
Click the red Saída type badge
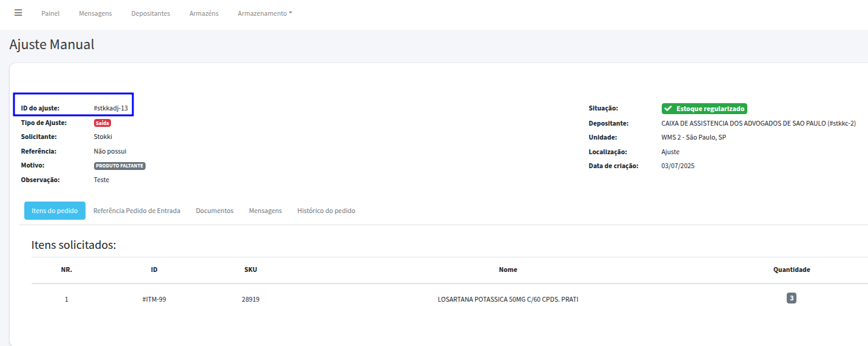[x=103, y=123]
